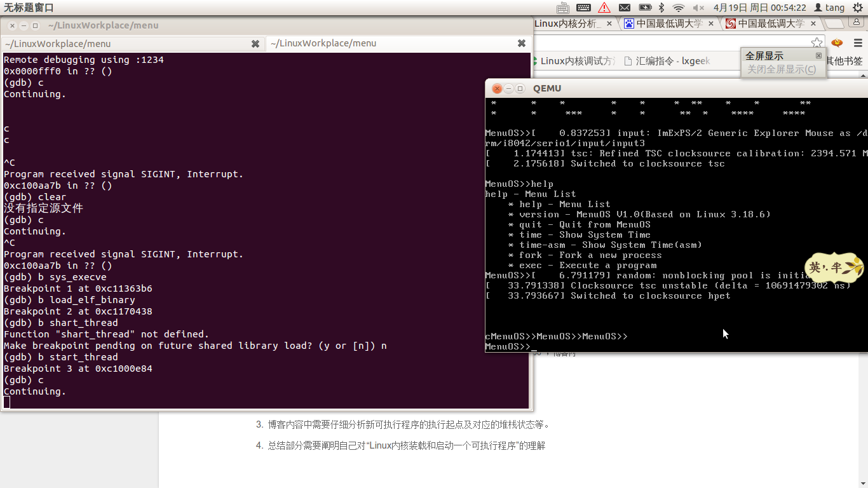Open the Bluetooth indicator menu
Screen dimensions: 868x488
(661, 8)
